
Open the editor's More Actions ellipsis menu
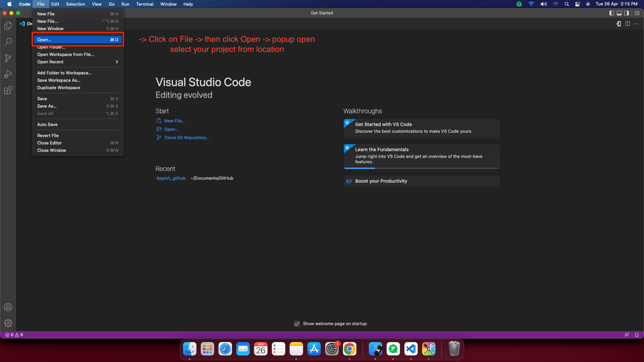click(x=636, y=24)
